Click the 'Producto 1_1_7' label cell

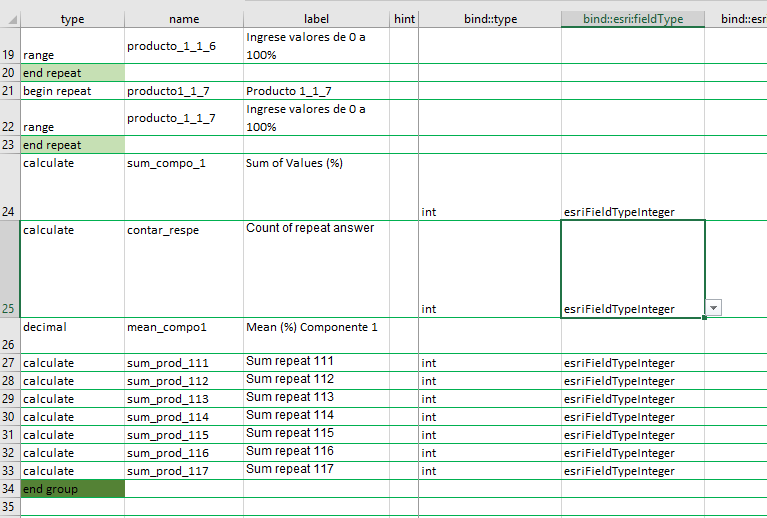click(316, 91)
